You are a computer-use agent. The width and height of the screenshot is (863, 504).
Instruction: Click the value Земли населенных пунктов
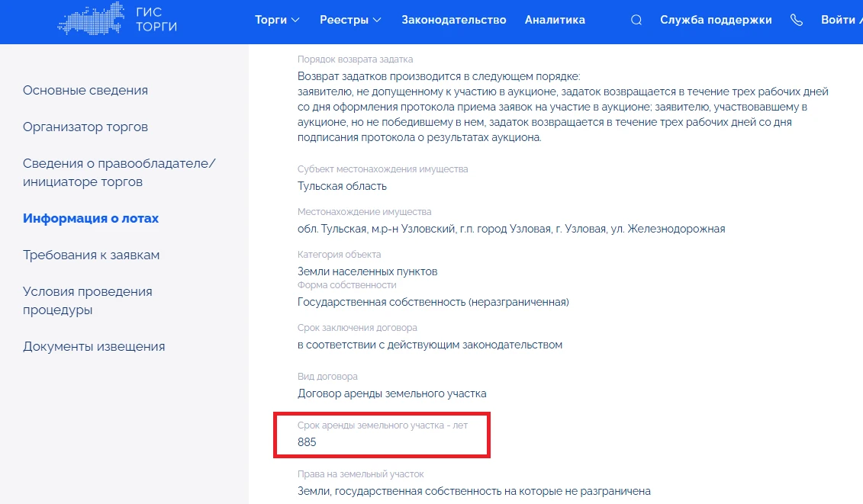point(367,271)
